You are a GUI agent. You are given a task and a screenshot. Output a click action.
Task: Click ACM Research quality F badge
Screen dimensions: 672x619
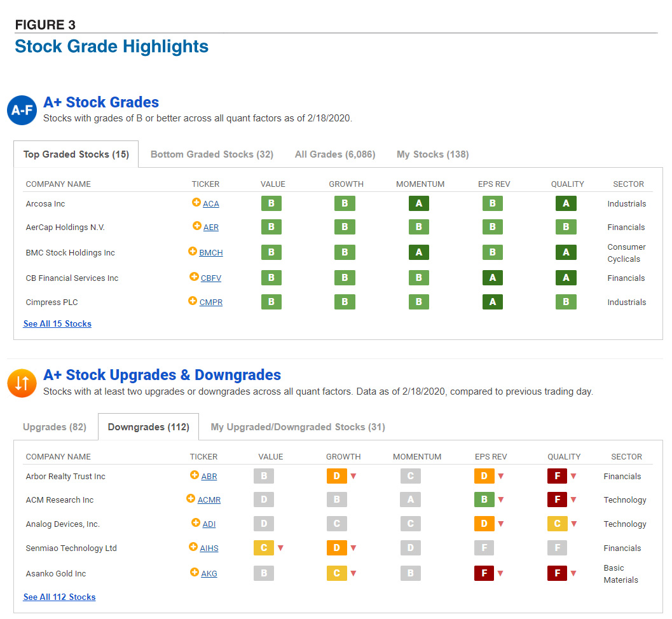557,500
